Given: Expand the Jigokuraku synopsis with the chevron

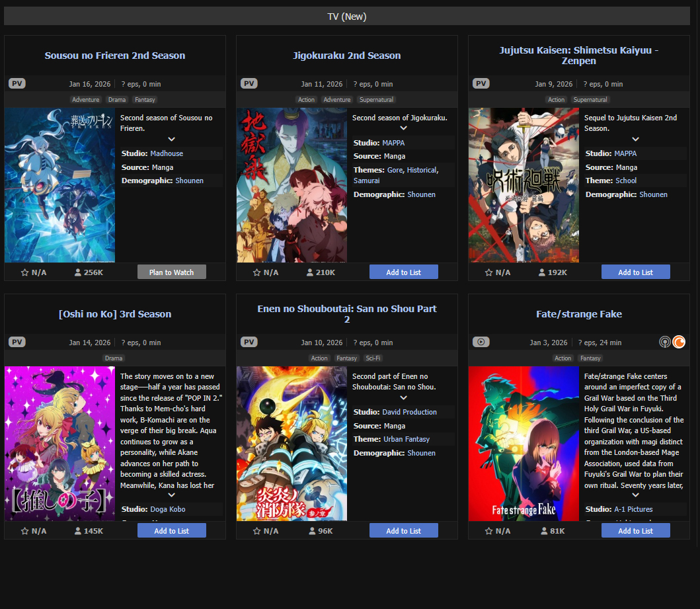Looking at the screenshot, I should [404, 128].
